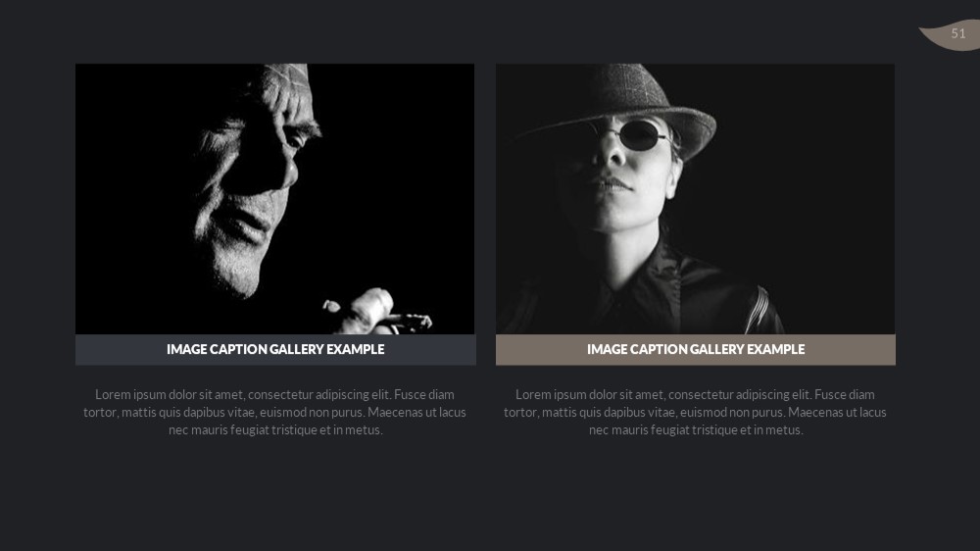Click the woman's lips in the right photo
The height and width of the screenshot is (551, 980).
(610, 184)
